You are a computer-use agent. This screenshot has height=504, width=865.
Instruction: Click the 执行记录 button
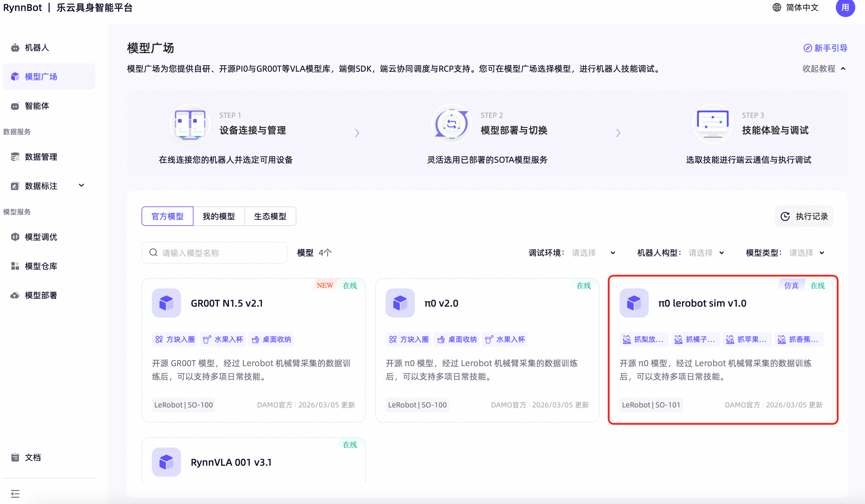(x=804, y=216)
